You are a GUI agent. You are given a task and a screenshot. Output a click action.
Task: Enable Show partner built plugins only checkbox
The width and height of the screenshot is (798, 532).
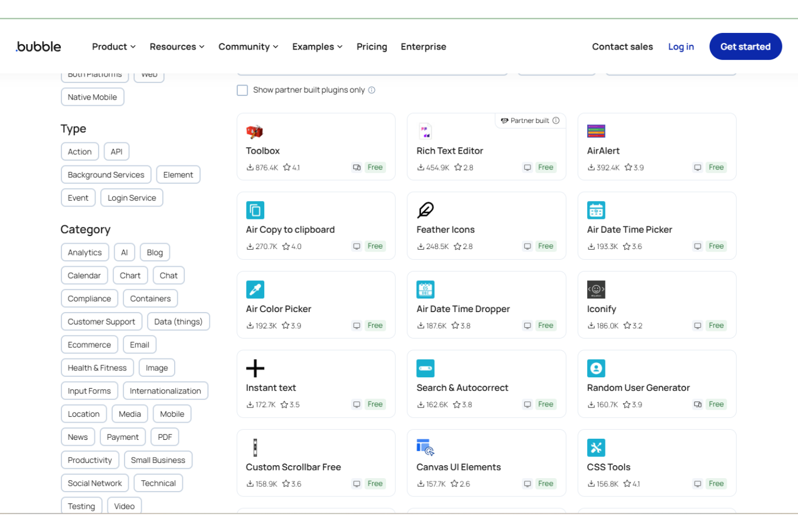242,90
